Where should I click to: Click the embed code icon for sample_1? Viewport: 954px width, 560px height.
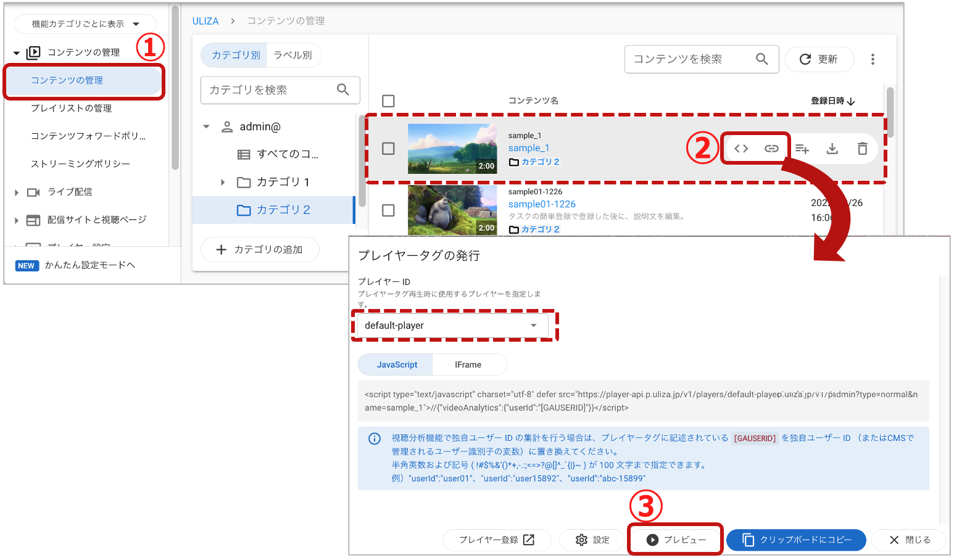tap(741, 149)
